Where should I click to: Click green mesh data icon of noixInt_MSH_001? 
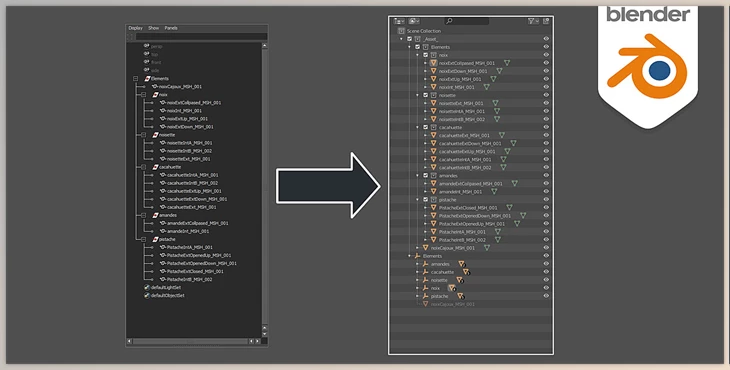(x=487, y=87)
